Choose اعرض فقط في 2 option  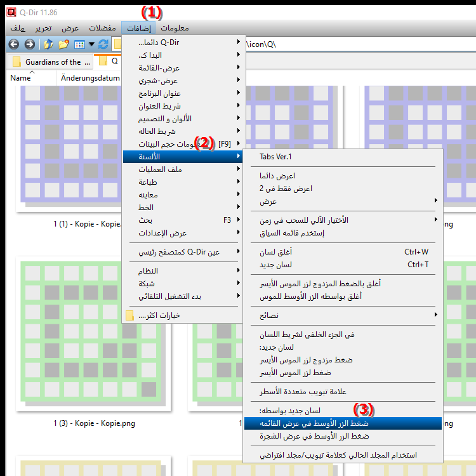click(x=343, y=188)
